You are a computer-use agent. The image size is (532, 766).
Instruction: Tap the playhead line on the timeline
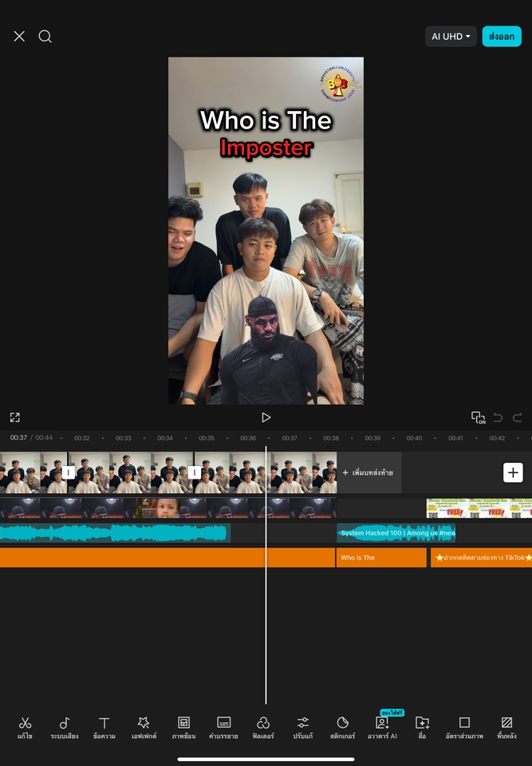(266, 574)
